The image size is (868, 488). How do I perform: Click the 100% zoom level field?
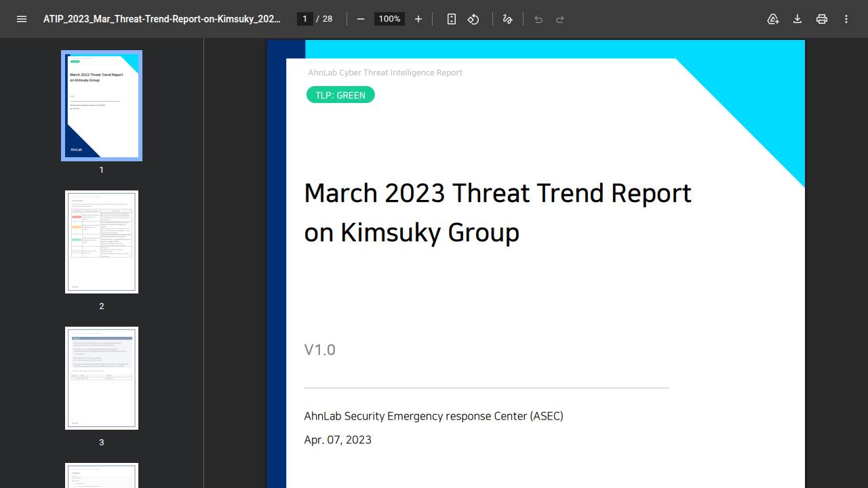click(389, 19)
